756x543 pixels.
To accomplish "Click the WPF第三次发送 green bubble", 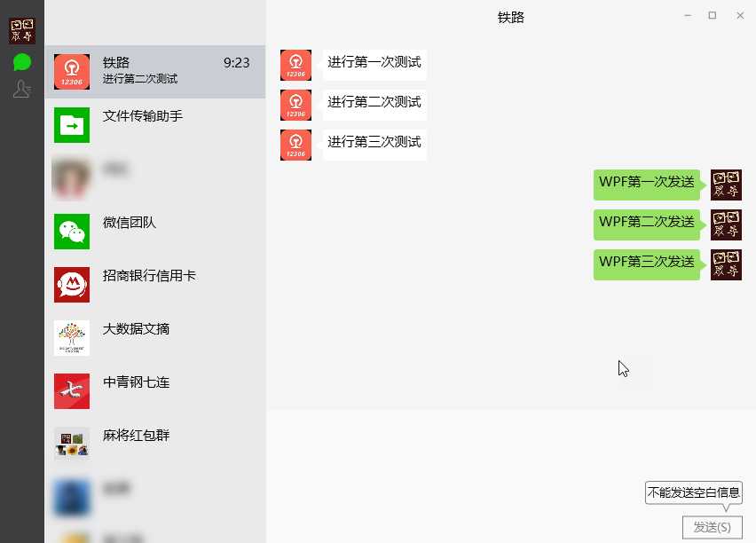I will [647, 264].
